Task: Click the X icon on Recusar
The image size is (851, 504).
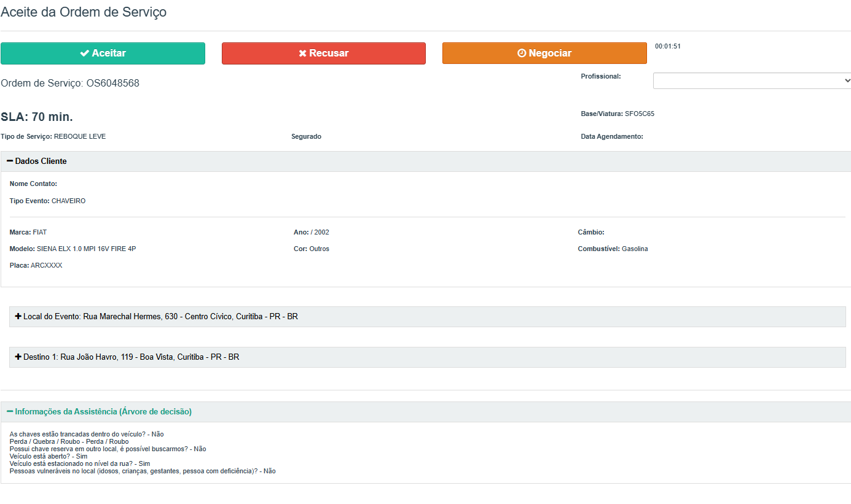Action: pyautogui.click(x=302, y=53)
